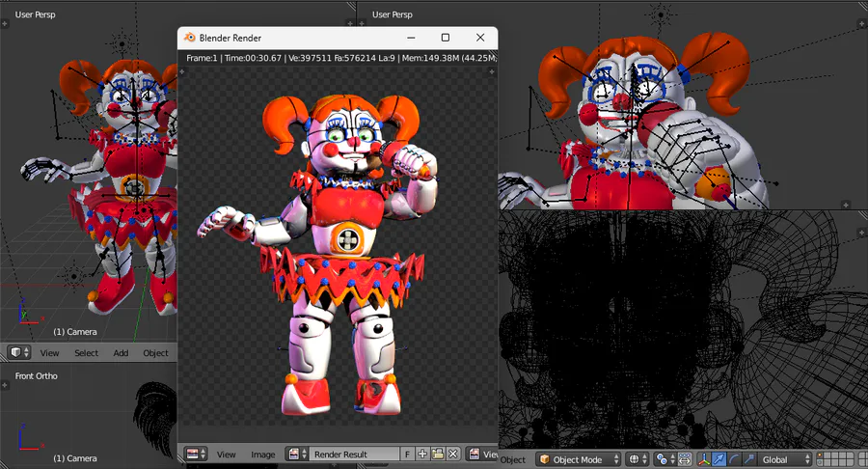Click the lamp object at top of right viewport

tap(661, 14)
